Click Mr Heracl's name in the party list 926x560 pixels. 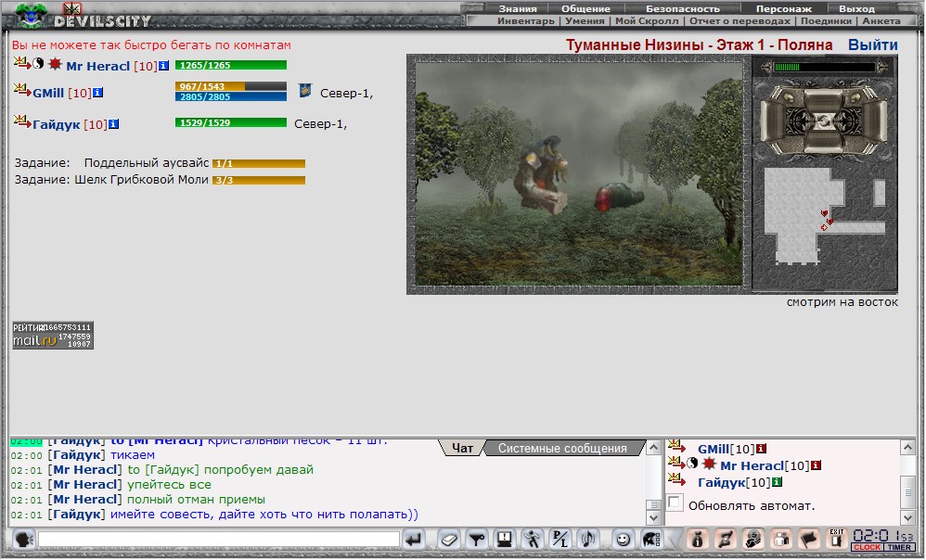(x=97, y=66)
